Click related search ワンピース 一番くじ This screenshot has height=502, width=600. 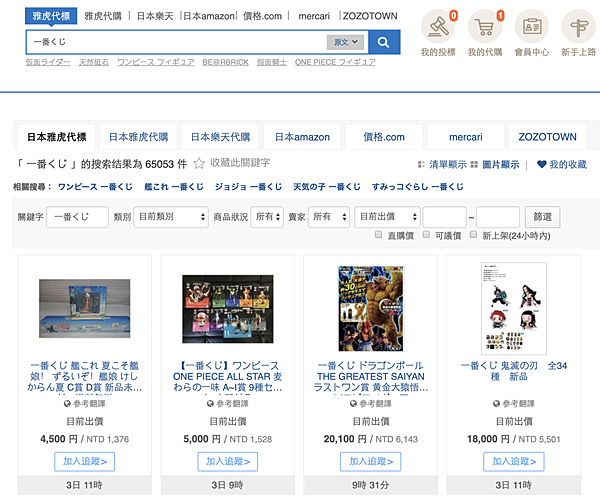point(95,187)
